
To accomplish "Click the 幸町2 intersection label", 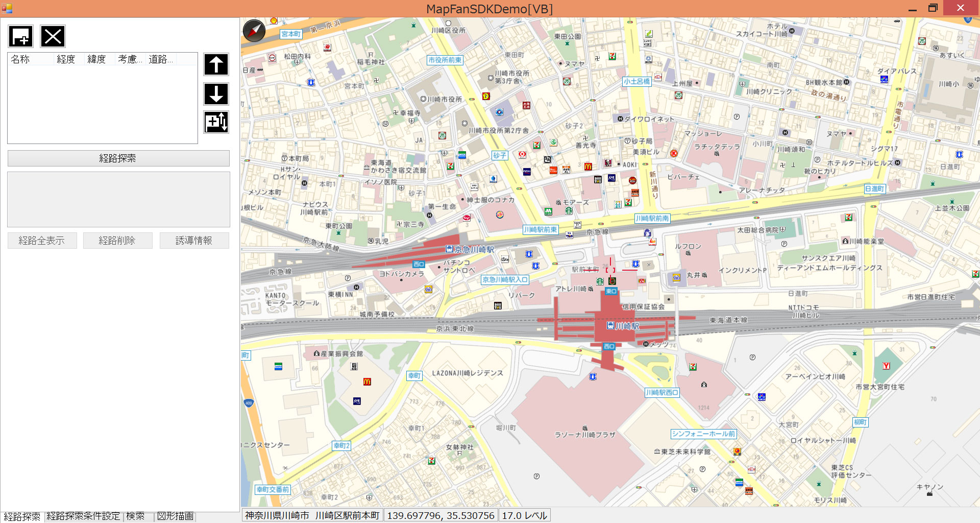I will coord(341,446).
